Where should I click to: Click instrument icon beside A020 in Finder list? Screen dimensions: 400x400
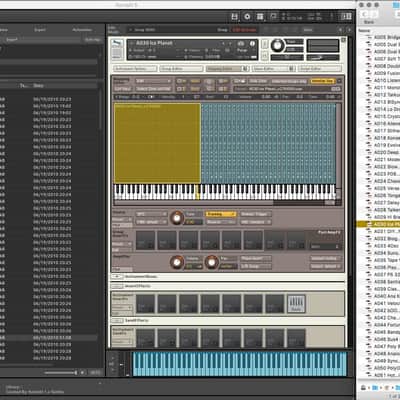pos(369,152)
